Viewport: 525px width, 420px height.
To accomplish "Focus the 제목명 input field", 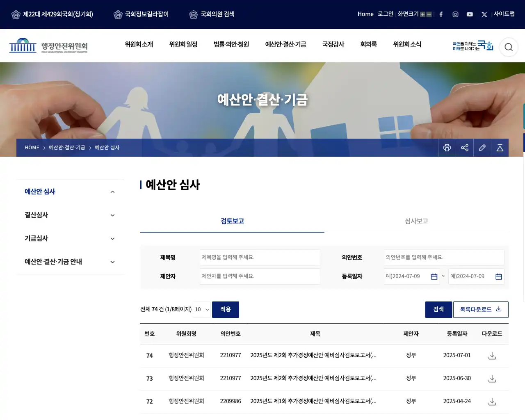I will click(260, 258).
